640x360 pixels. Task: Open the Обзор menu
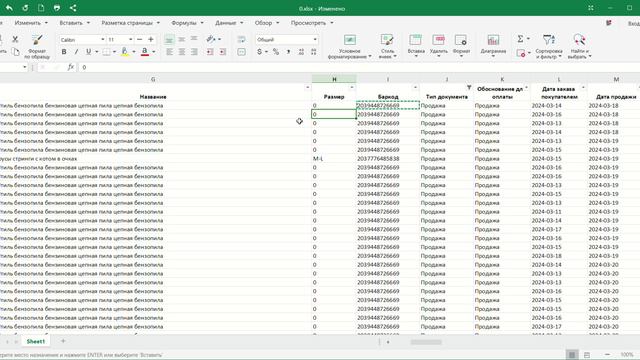(x=267, y=23)
